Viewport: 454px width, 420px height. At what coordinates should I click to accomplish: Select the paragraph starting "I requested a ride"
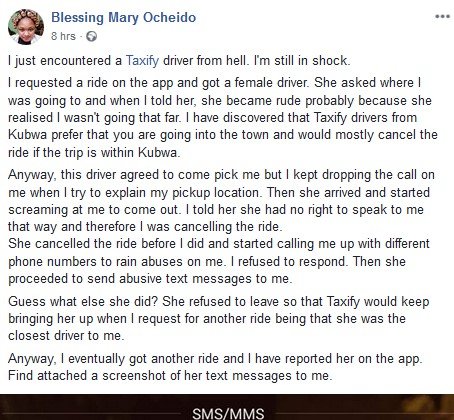click(223, 117)
